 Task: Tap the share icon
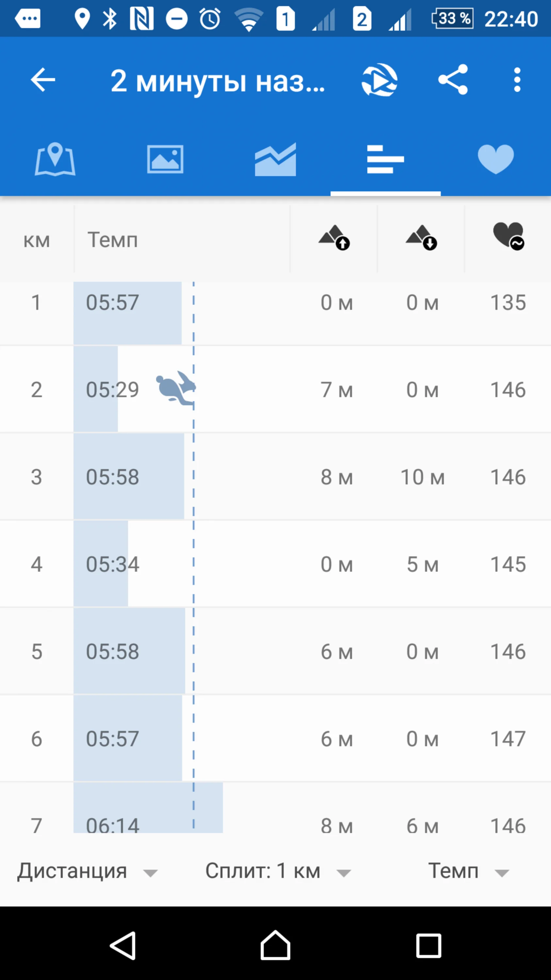tap(452, 80)
